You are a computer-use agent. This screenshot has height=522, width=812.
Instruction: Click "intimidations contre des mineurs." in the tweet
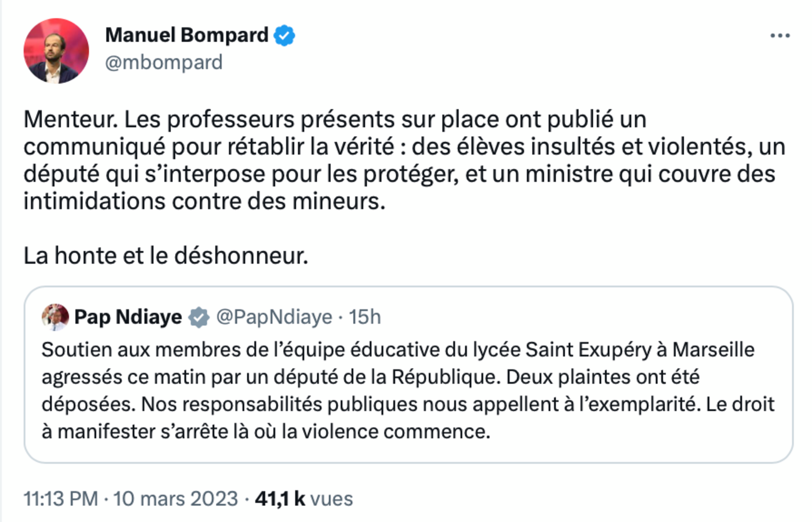point(204,202)
